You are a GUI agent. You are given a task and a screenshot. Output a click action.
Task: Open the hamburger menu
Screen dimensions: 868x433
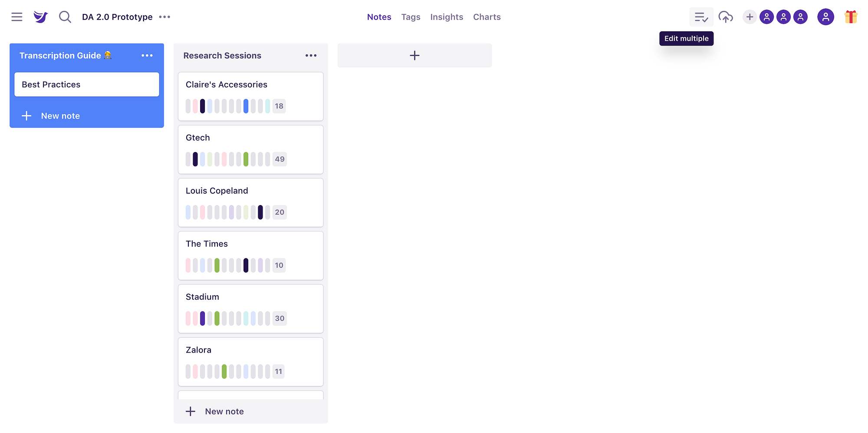click(17, 17)
